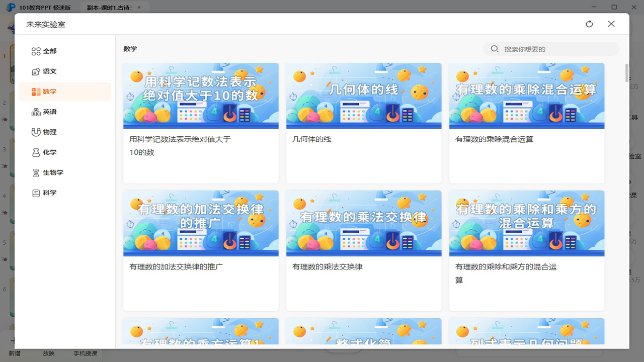
Task: Select the 英语 subject icon
Action: click(x=36, y=111)
